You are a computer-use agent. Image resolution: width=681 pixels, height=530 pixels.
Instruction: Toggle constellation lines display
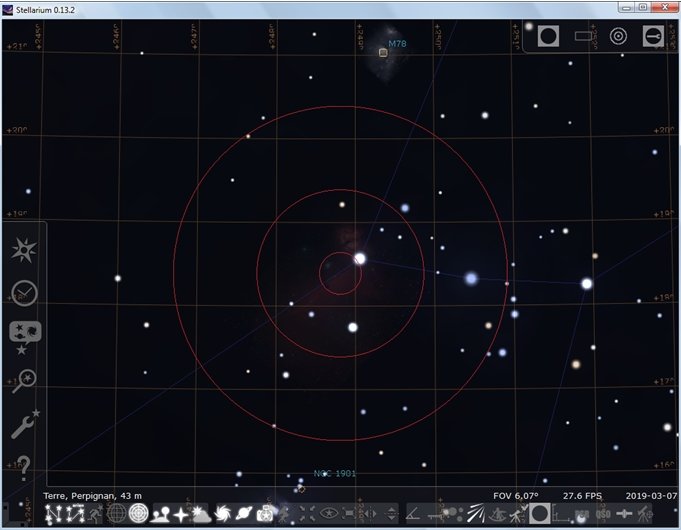click(x=53, y=514)
